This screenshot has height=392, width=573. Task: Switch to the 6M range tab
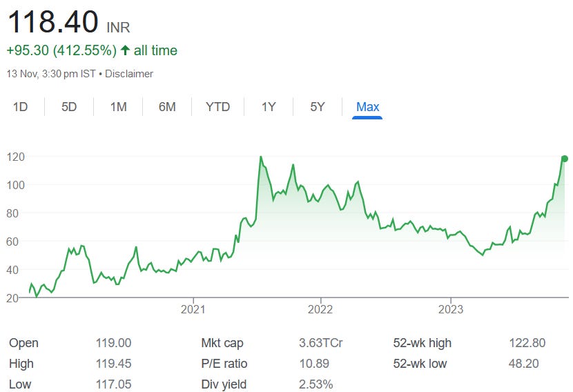(x=167, y=107)
